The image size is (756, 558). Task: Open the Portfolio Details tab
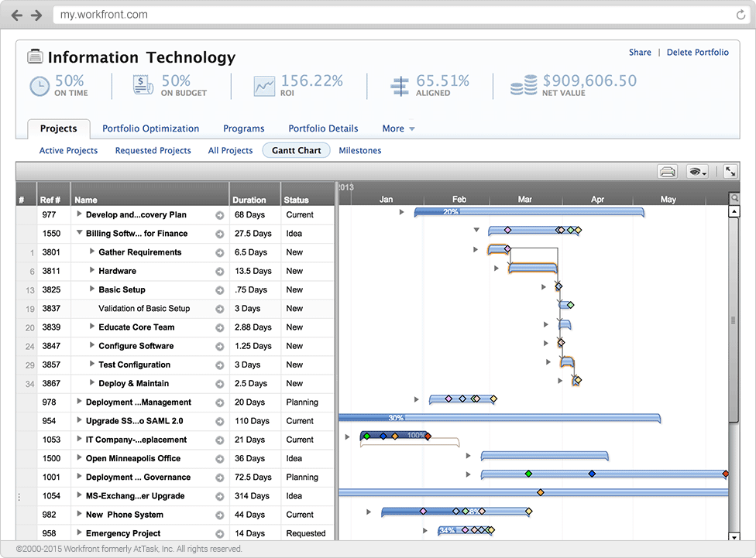pos(323,128)
